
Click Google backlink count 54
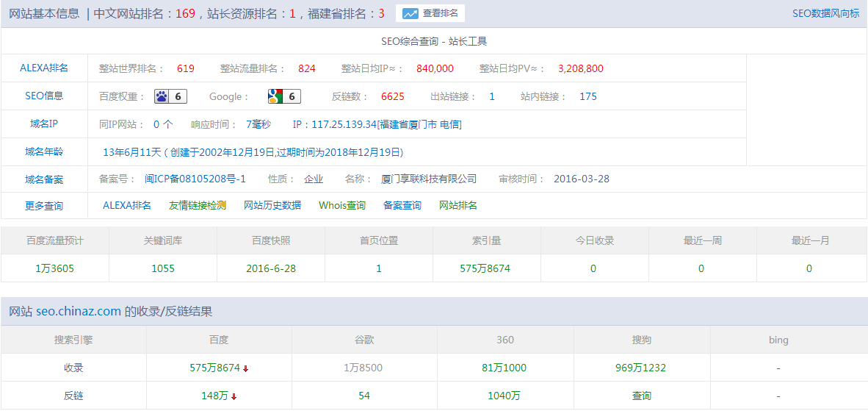(364, 396)
